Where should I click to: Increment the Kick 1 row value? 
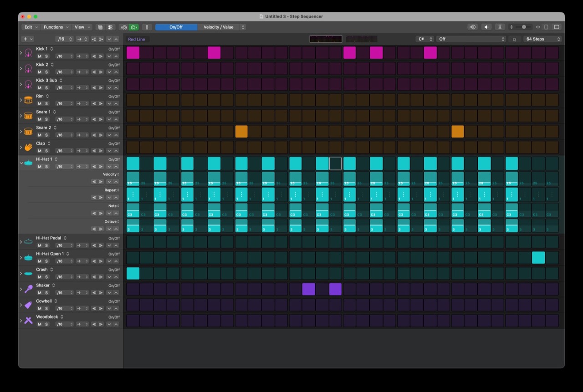point(116,56)
